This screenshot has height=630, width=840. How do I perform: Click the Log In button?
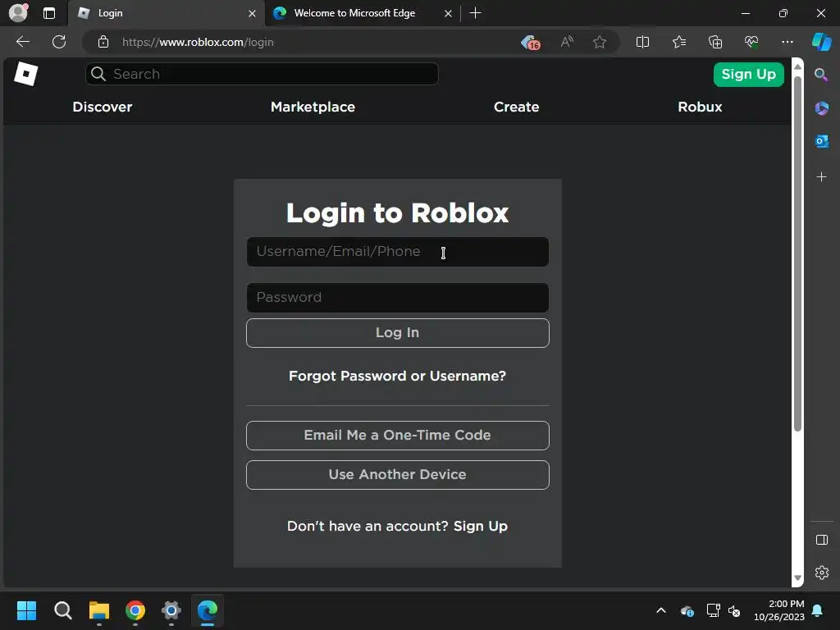click(398, 333)
